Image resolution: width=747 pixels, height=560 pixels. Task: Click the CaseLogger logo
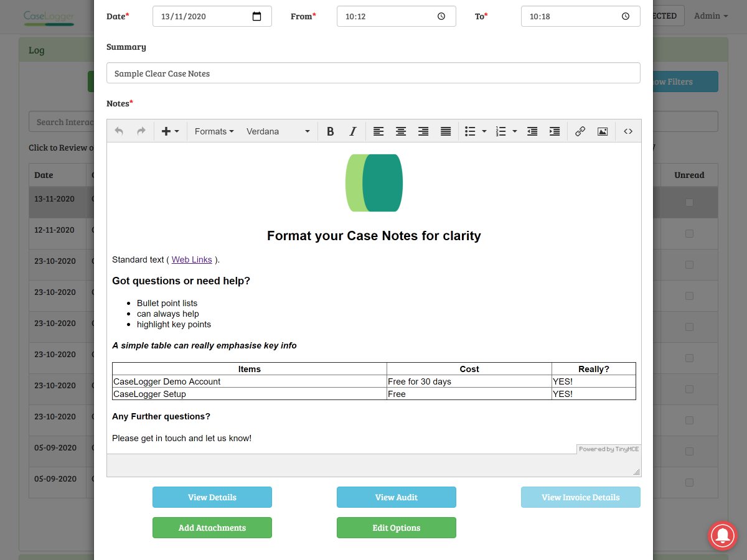coord(49,17)
